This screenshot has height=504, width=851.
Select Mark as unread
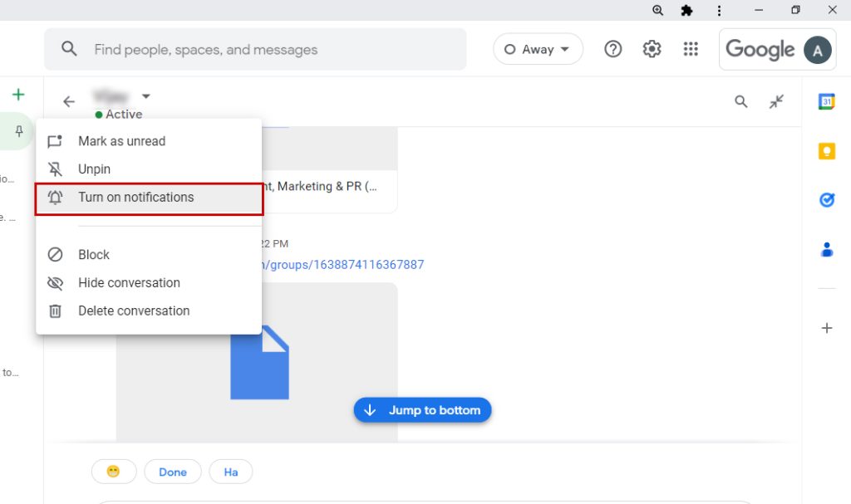(121, 141)
